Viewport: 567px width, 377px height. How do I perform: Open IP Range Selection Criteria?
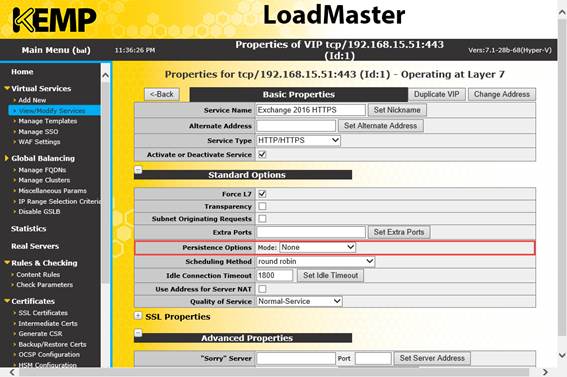tap(59, 201)
